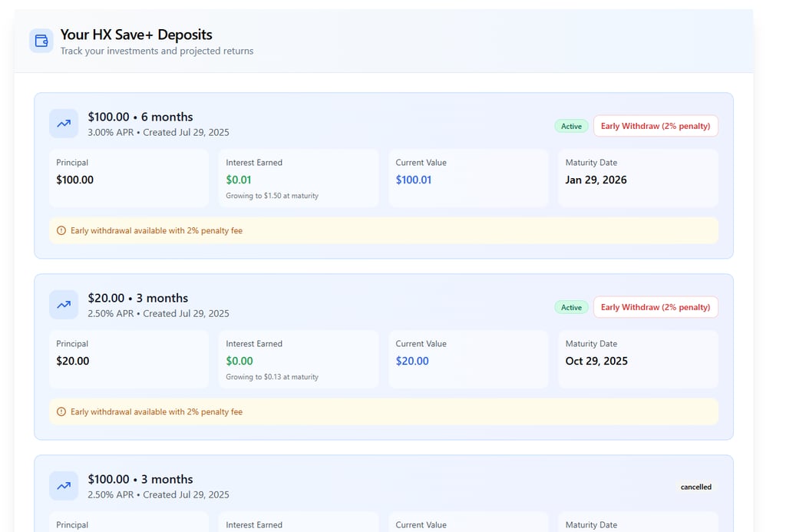Click the "Your HX Save+ Deposits" heading
This screenshot has height=532, width=786.
click(137, 35)
